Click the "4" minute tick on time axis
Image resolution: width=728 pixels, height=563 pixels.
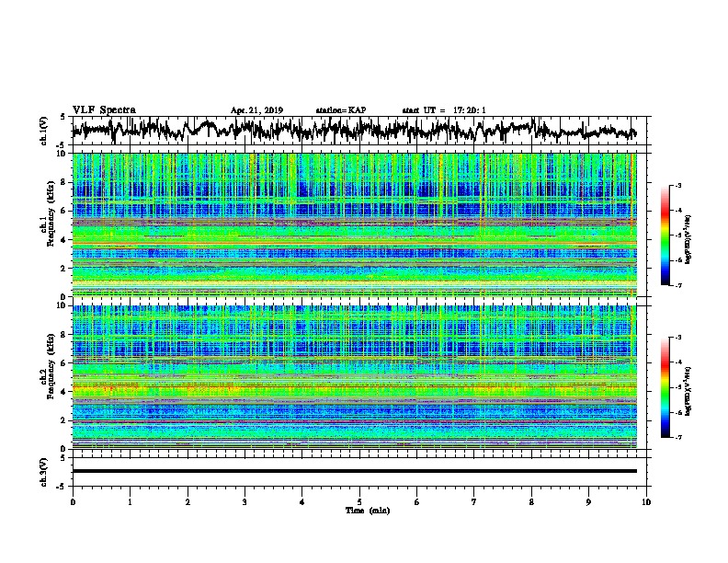302,502
